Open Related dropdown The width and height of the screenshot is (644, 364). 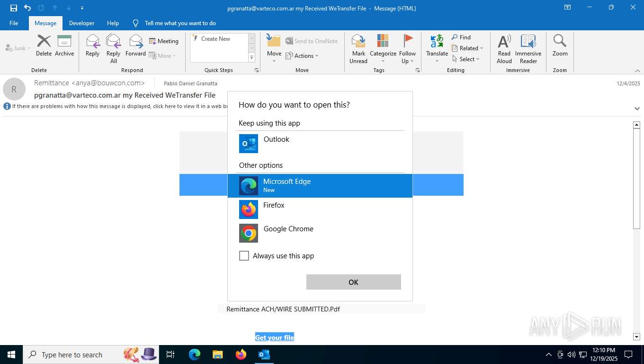coord(467,48)
